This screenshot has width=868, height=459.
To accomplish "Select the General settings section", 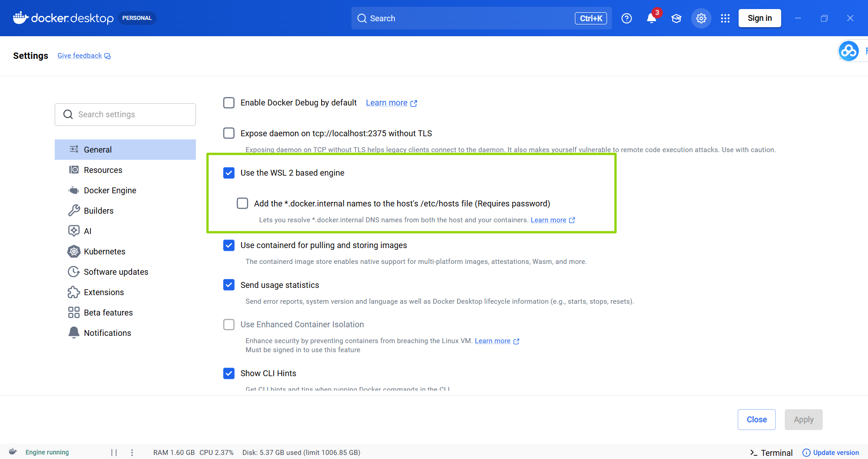I will [125, 149].
